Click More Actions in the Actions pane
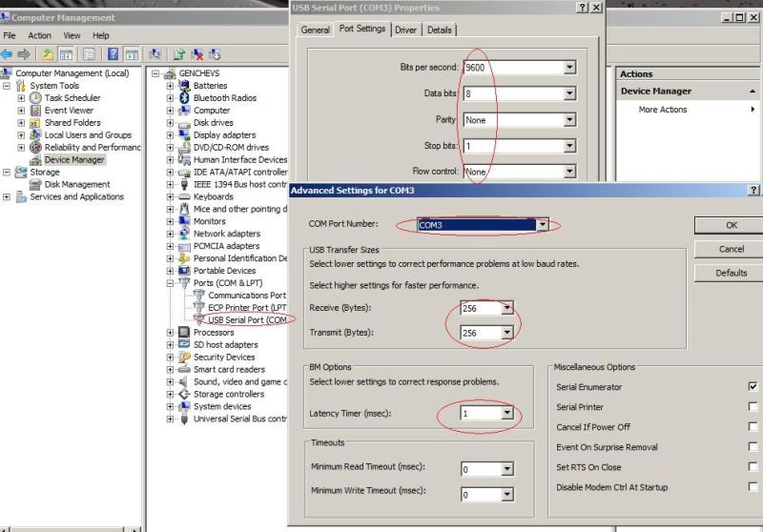 663,110
